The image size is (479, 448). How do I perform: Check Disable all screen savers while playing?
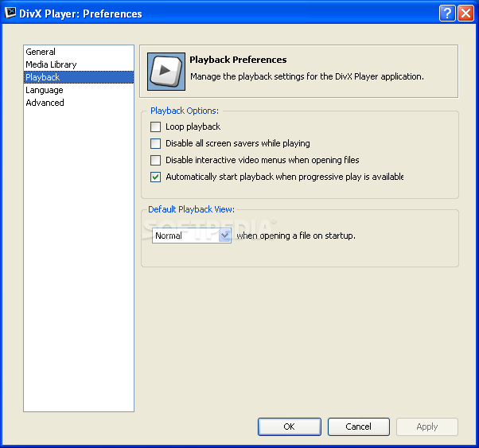coord(155,143)
